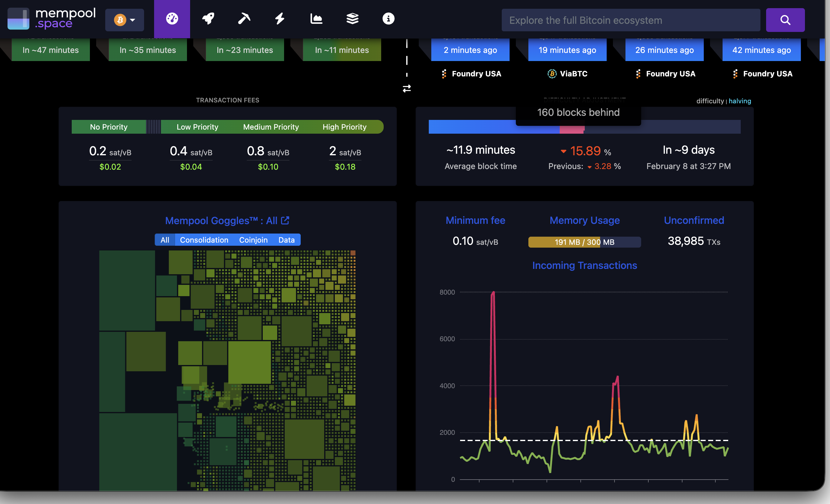Open the block mined 19 minutes ago
Viewport: 830px width, 504px height.
(567, 49)
